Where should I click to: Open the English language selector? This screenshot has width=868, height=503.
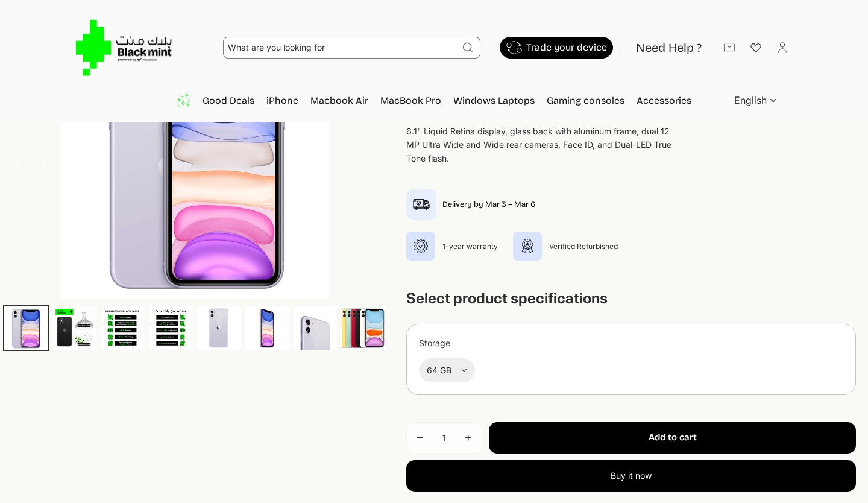[x=755, y=101]
